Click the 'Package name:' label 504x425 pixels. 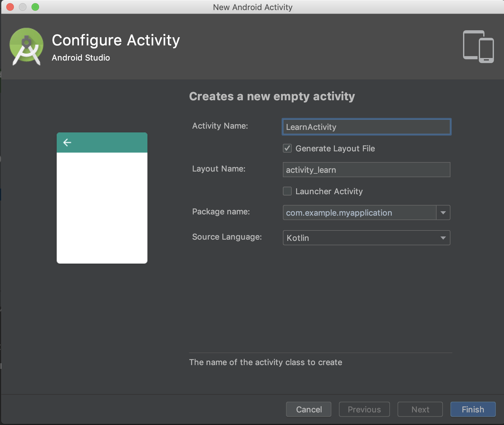[x=221, y=212]
